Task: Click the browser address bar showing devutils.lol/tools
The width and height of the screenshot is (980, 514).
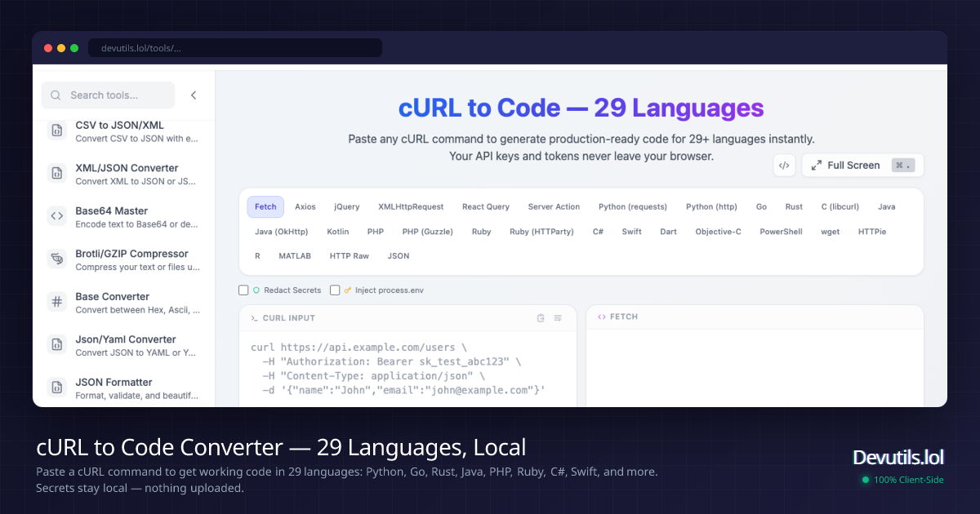Action: [x=235, y=48]
